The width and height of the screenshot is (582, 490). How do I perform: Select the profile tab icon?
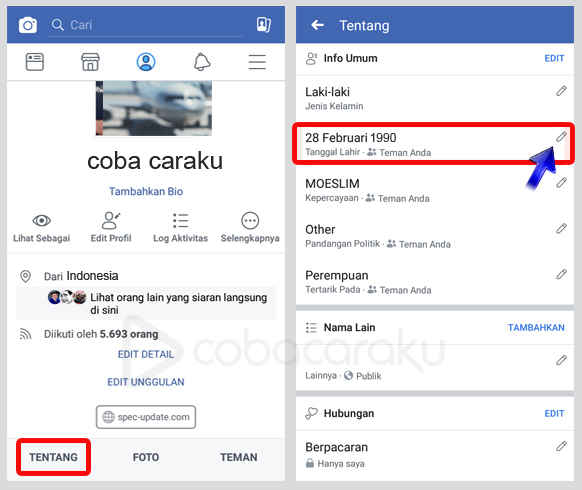pos(146,62)
